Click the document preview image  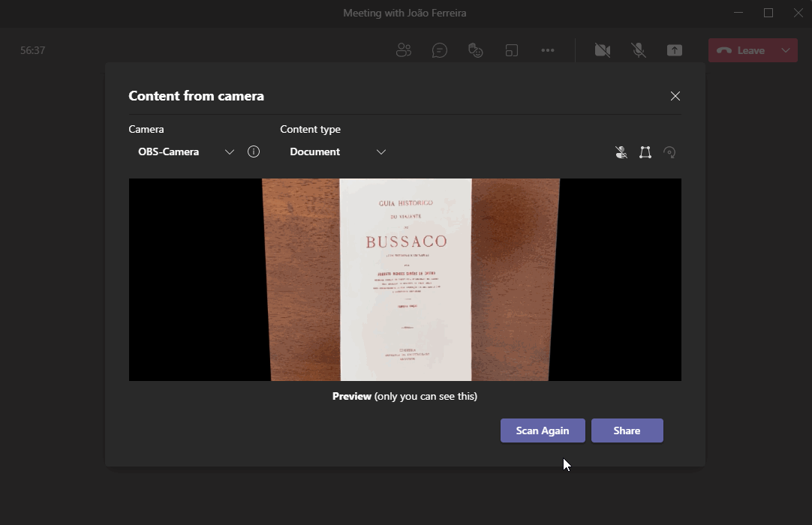[405, 279]
